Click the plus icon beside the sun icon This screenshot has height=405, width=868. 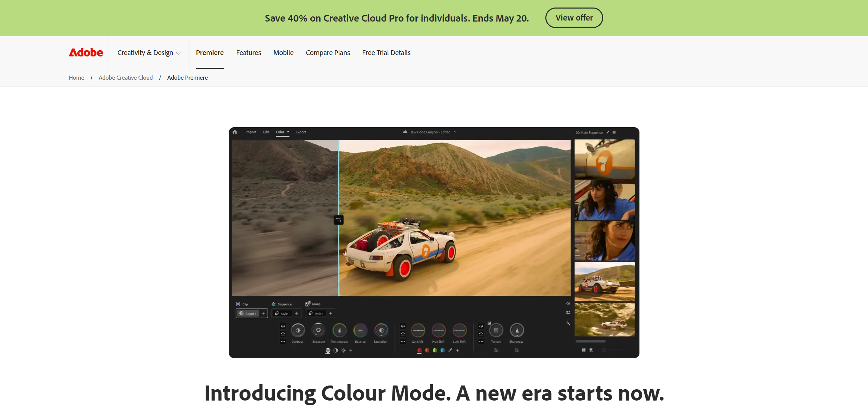coord(351,350)
